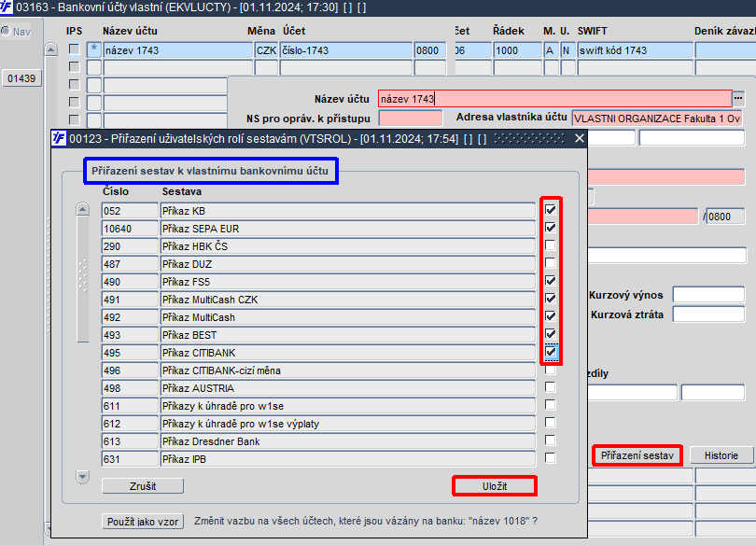Select the 'Příkaz CITIBANK-cizí měna' row

pos(347,370)
